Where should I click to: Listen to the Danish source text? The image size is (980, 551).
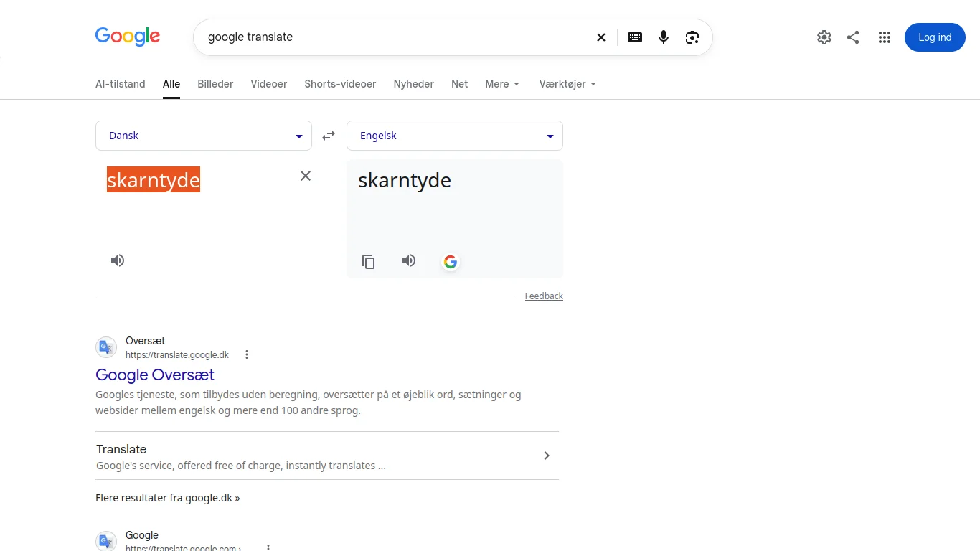coord(118,260)
